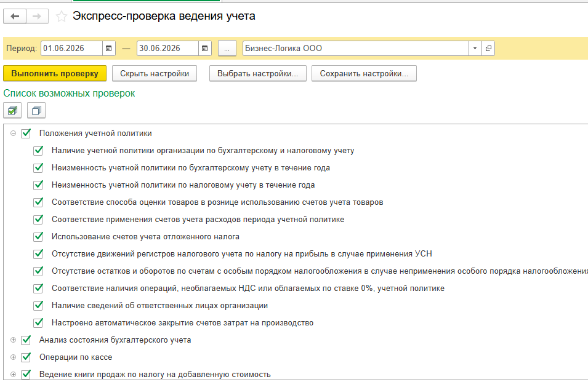Select Операции по кассе row text

click(x=76, y=357)
